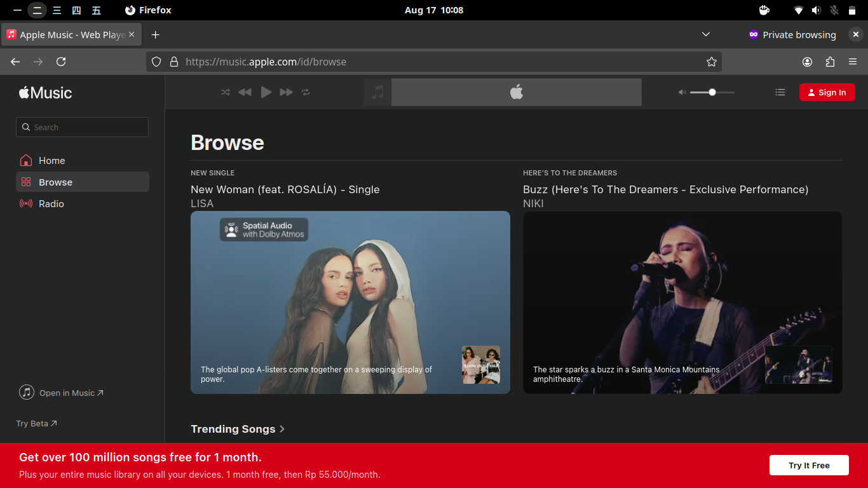Click the coffee cup tray icon
This screenshot has height=488, width=868.
click(764, 10)
